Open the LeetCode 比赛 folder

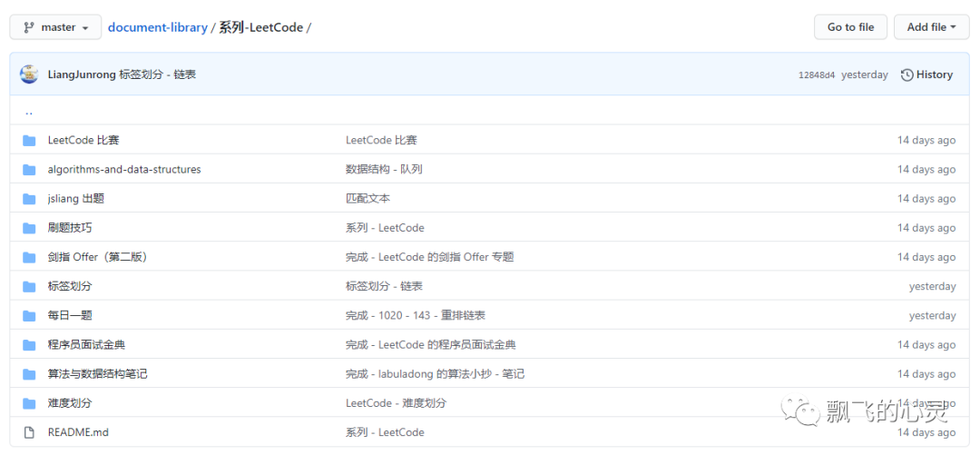[83, 140]
